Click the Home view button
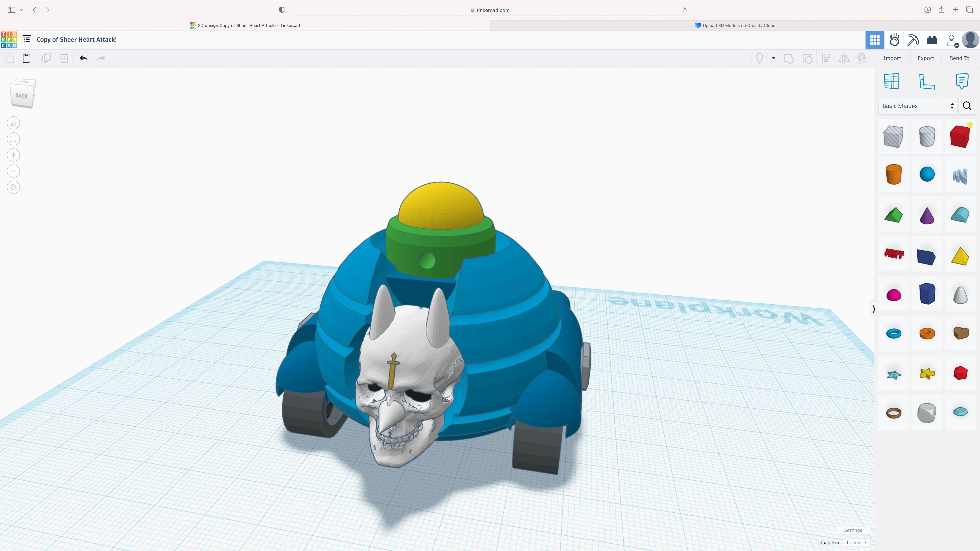 pyautogui.click(x=13, y=123)
